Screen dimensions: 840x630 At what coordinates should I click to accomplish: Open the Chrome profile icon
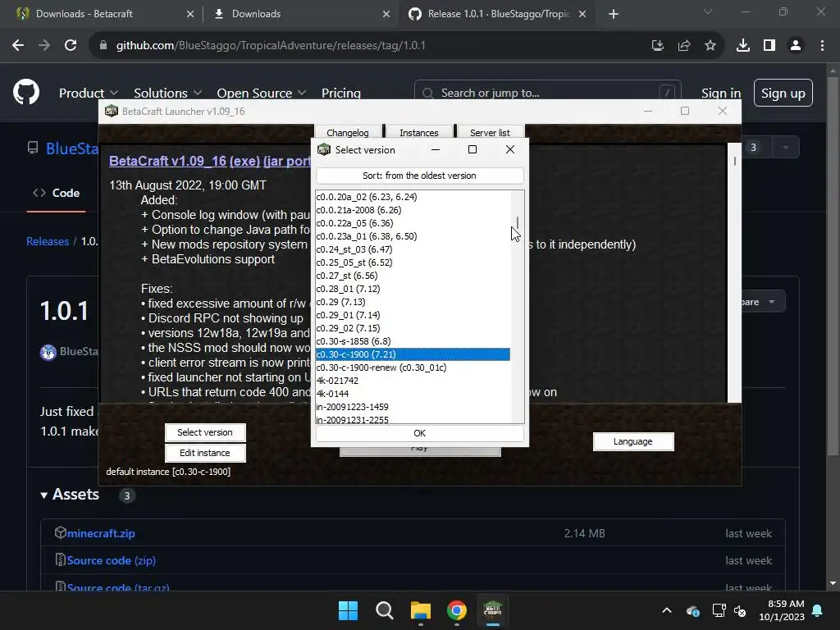796,46
